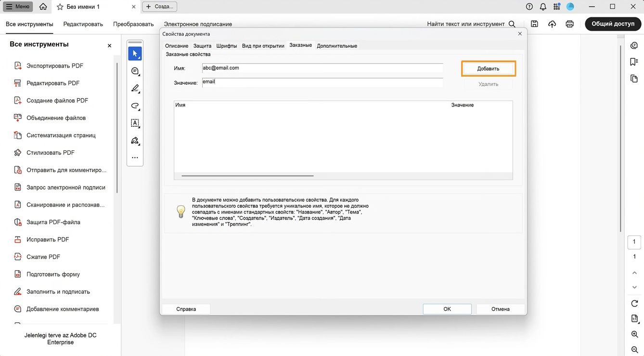Open Электронное подписание in top toolbar
644x356 pixels.
tap(198, 24)
